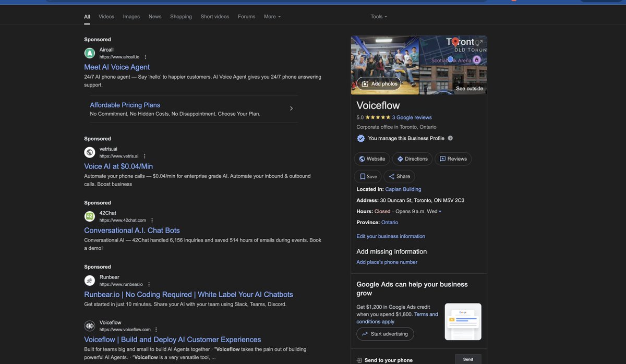Open 3 Google reviews link
Viewport: 626px width, 364px height.
coord(412,117)
